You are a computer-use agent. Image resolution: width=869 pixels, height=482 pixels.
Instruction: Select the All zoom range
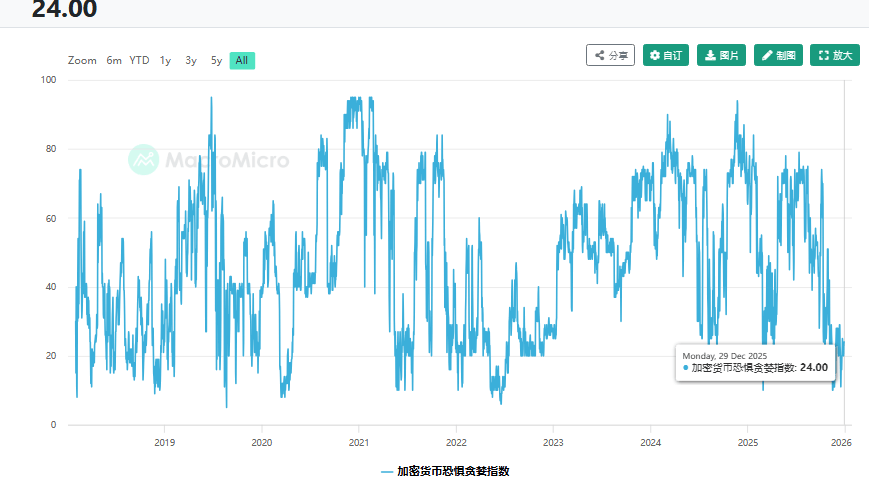pos(242,61)
